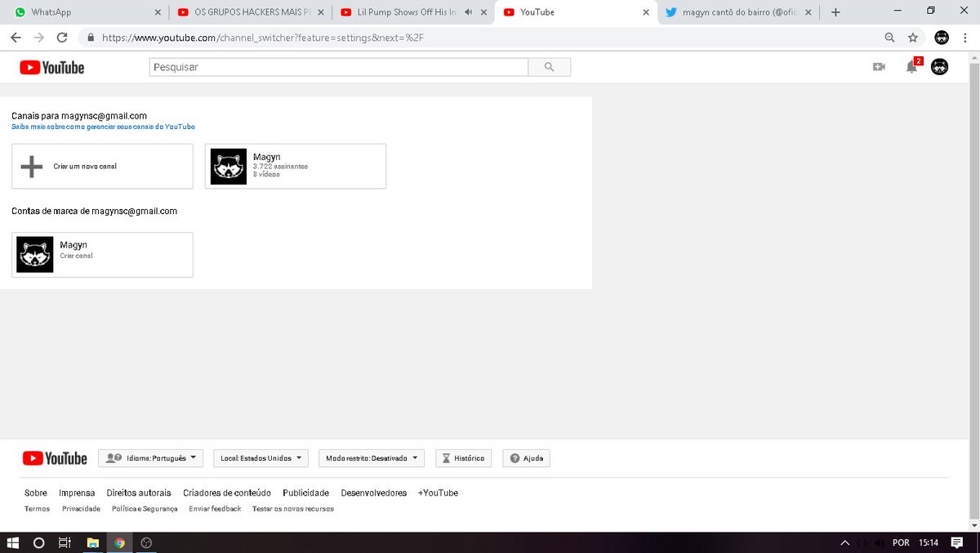This screenshot has height=553, width=980.
Task: Click the page scrollbar down arrow
Action: tap(973, 524)
